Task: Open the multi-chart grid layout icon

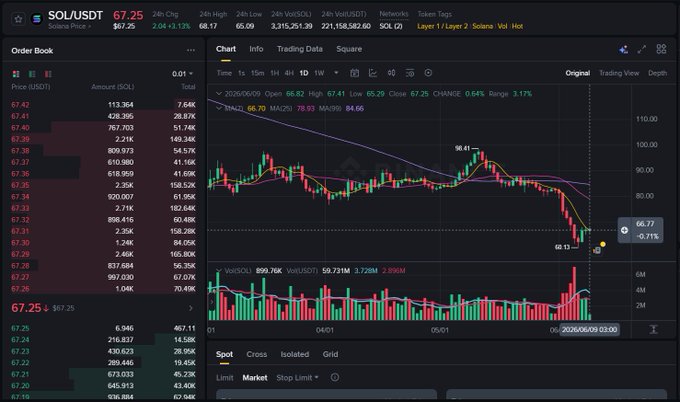Action: [661, 49]
